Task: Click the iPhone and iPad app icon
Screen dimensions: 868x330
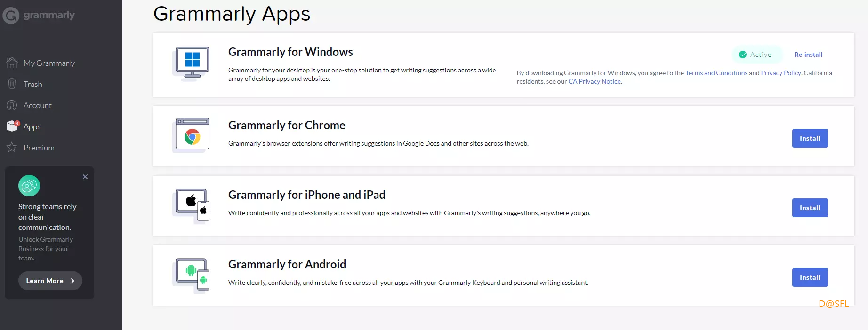Action: [191, 206]
